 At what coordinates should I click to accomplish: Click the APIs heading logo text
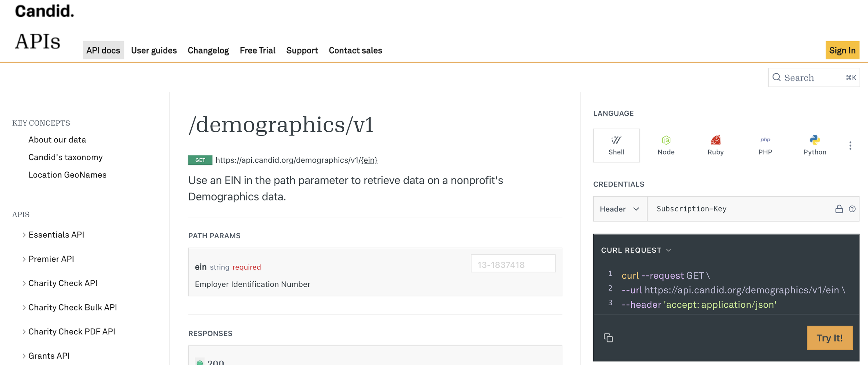click(38, 42)
